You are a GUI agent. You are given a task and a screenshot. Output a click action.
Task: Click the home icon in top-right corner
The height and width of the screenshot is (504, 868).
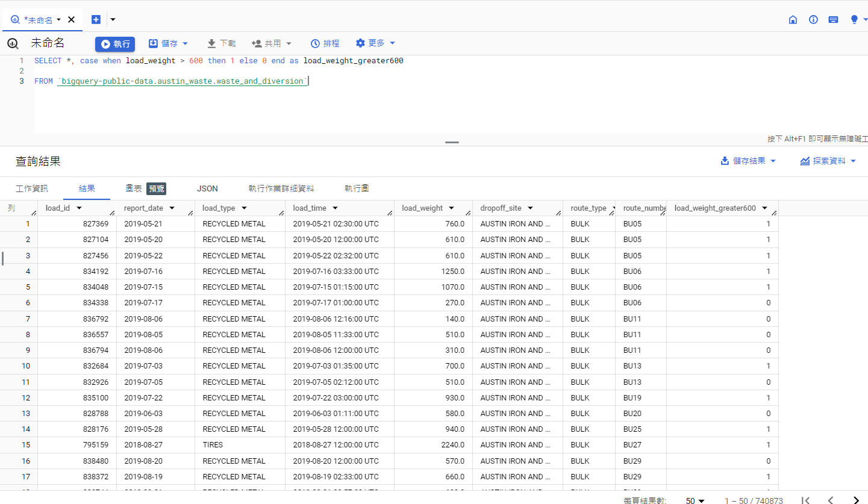pyautogui.click(x=793, y=20)
